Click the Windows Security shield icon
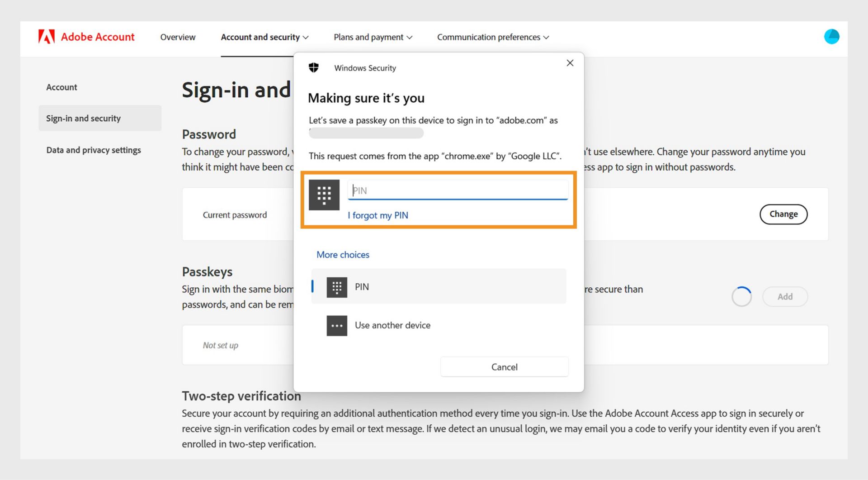This screenshot has height=480, width=868. 314,67
